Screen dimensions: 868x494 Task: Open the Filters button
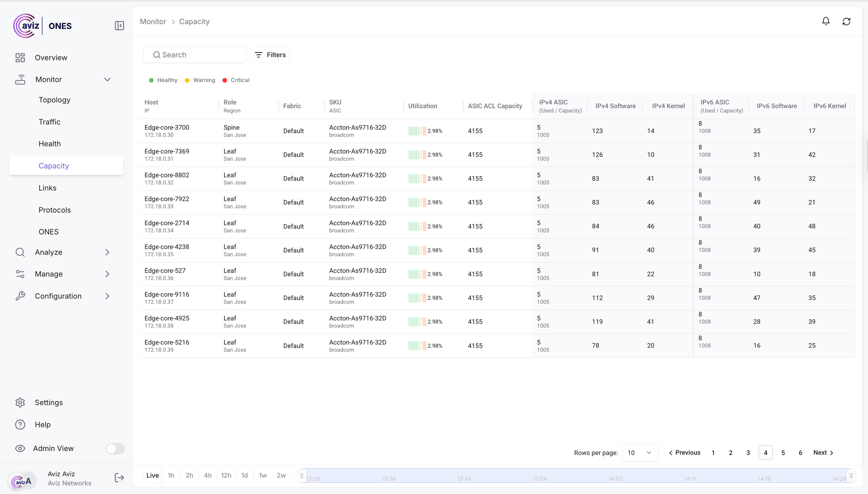[x=270, y=55]
